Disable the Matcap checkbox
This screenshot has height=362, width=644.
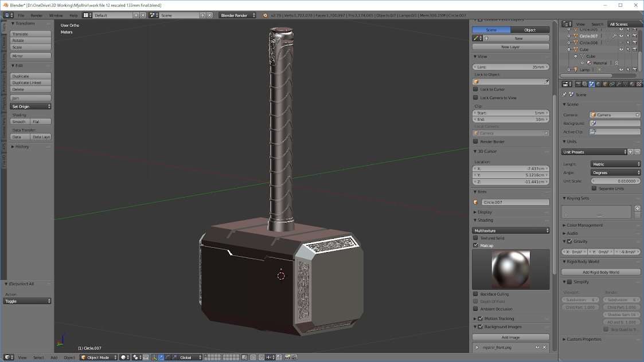pyautogui.click(x=475, y=245)
